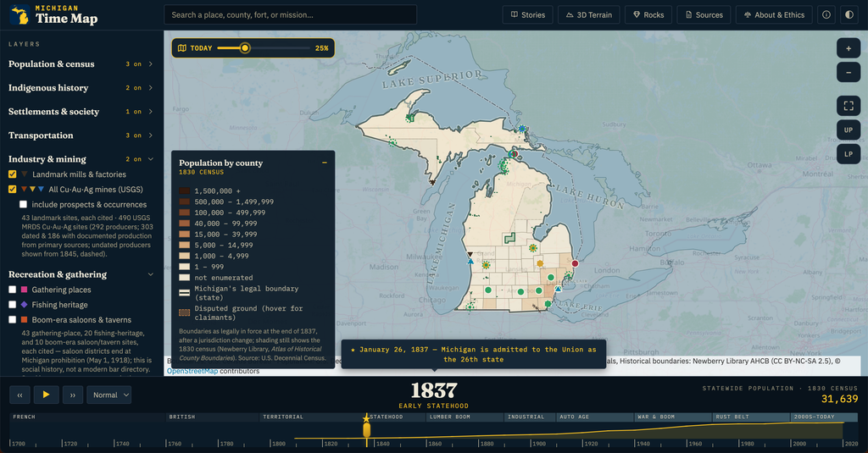Open the Rocks panel
This screenshot has height=453, width=868.
648,15
